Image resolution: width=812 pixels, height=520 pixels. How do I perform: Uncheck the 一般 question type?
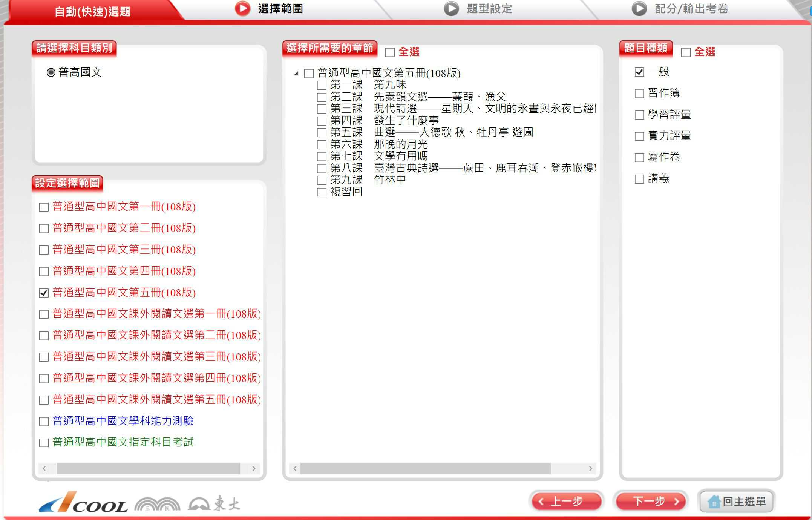click(639, 72)
